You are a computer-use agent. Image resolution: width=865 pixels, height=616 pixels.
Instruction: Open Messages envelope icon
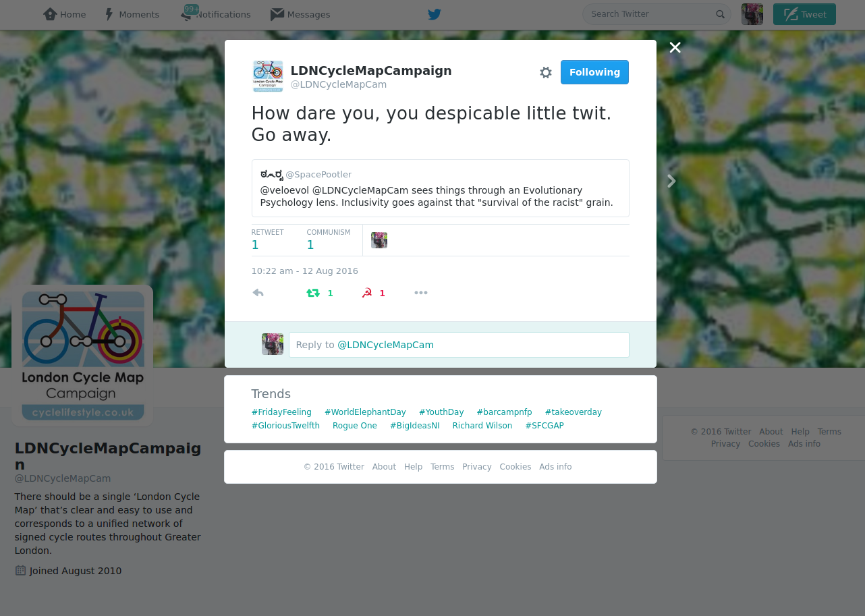pos(300,14)
